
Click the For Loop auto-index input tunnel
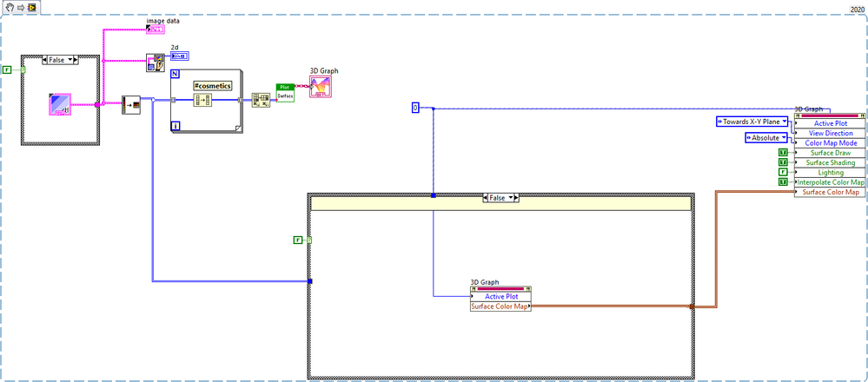click(173, 100)
